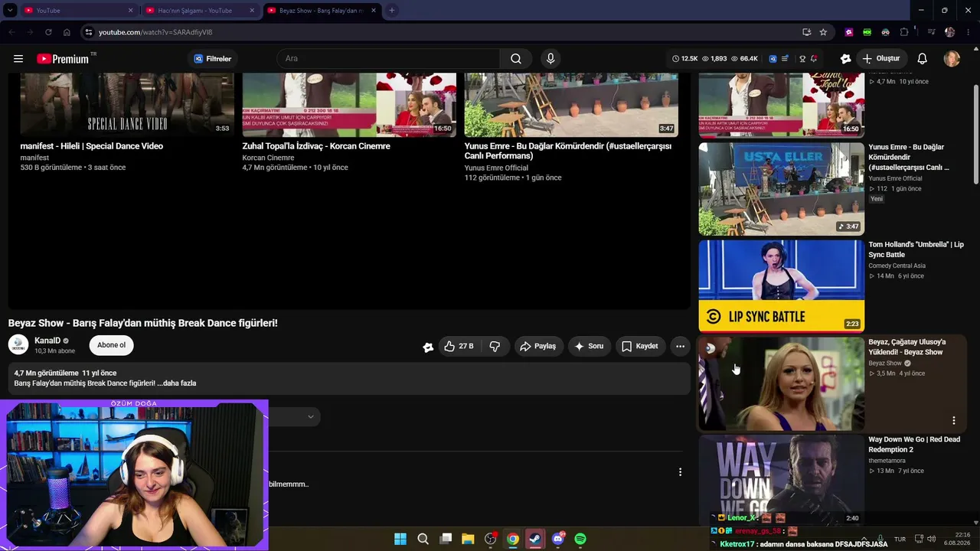
Task: Open the comment's three-dot options menu
Action: point(680,472)
